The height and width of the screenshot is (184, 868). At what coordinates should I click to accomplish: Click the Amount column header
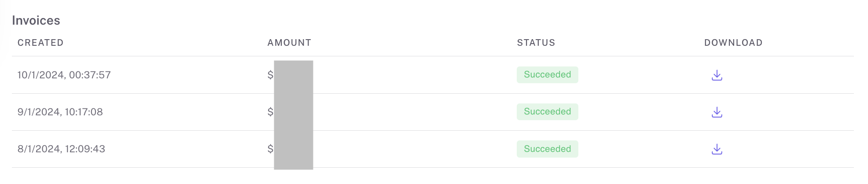coord(289,43)
